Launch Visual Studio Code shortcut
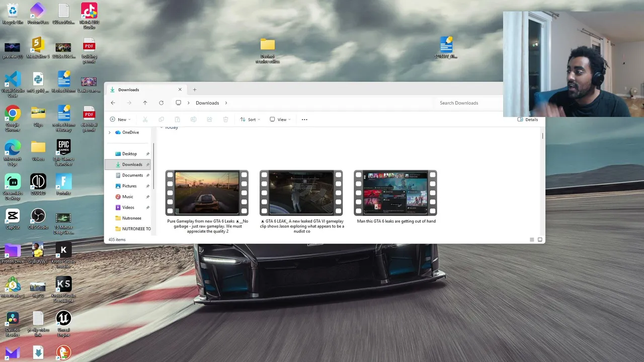 (13, 84)
